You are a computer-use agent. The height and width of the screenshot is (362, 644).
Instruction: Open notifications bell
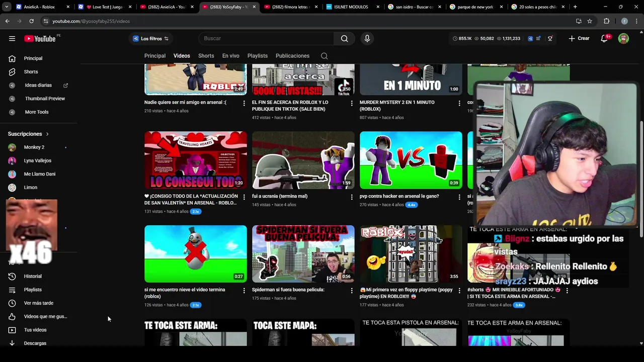click(604, 38)
